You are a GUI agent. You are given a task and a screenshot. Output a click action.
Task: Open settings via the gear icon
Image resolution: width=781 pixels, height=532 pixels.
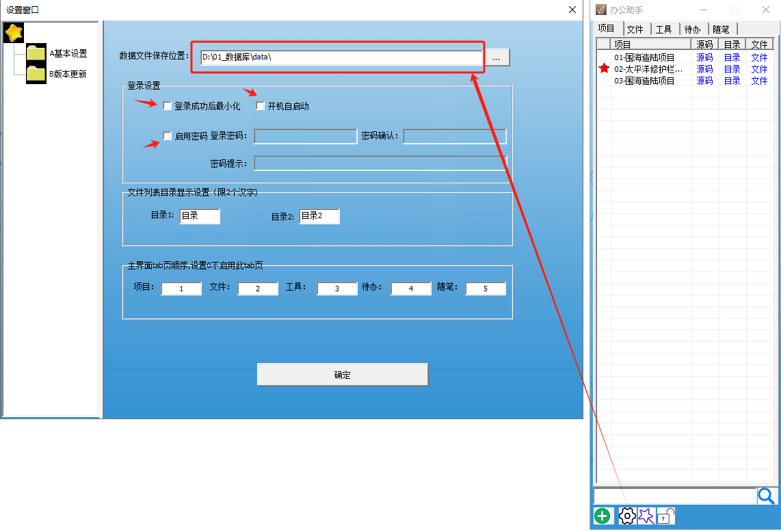click(x=627, y=516)
